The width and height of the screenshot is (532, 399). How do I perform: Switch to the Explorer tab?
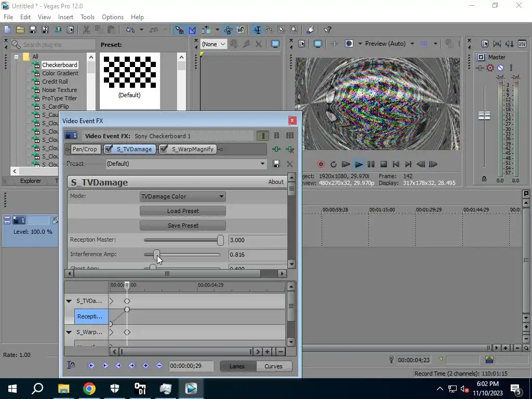[x=31, y=181]
